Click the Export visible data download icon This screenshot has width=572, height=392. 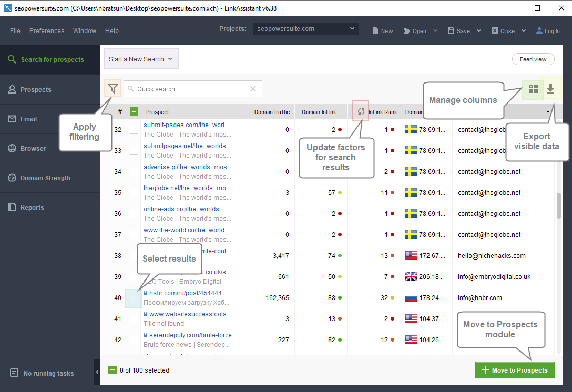tap(550, 89)
